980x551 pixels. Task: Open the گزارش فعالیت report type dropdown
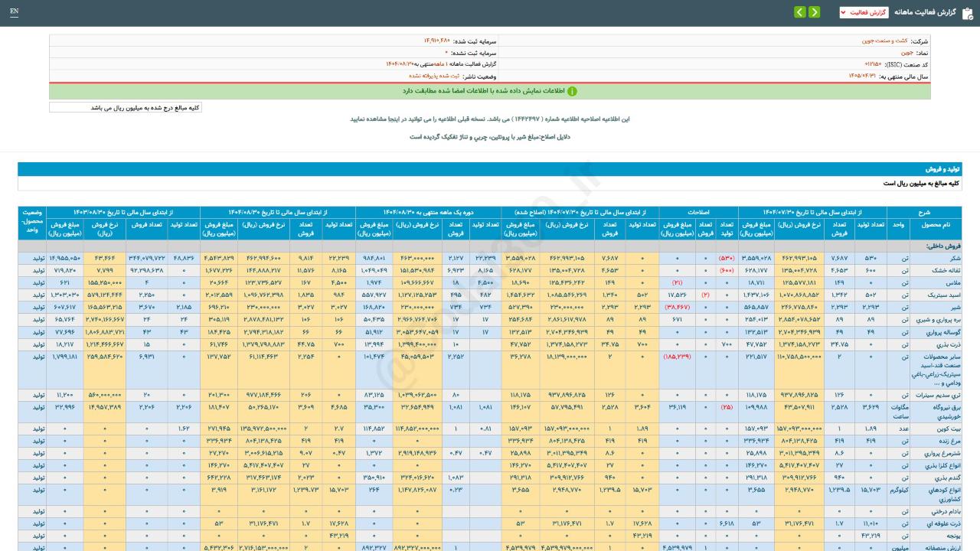click(864, 12)
